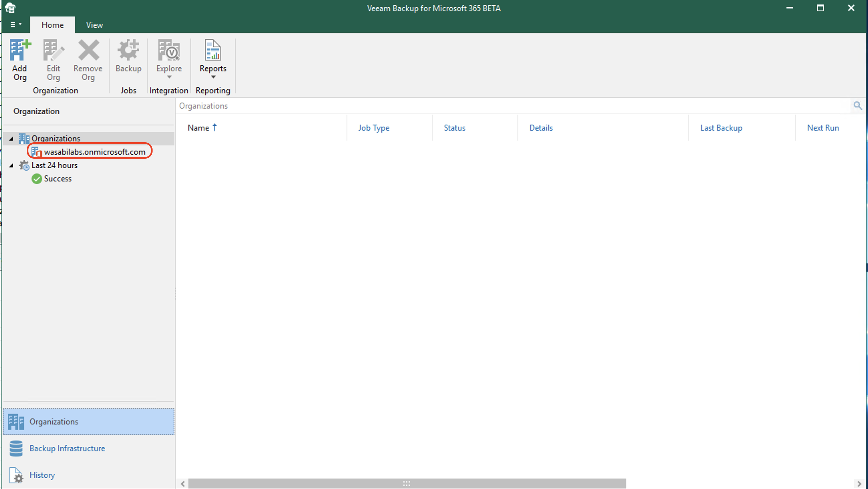
Task: Click the Remove Org X icon
Action: point(88,50)
